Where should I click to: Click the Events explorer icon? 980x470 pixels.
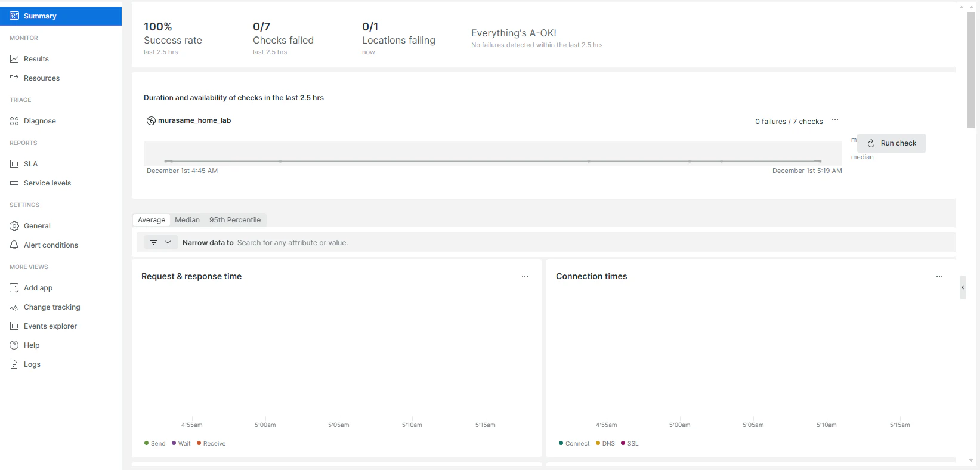tap(14, 326)
